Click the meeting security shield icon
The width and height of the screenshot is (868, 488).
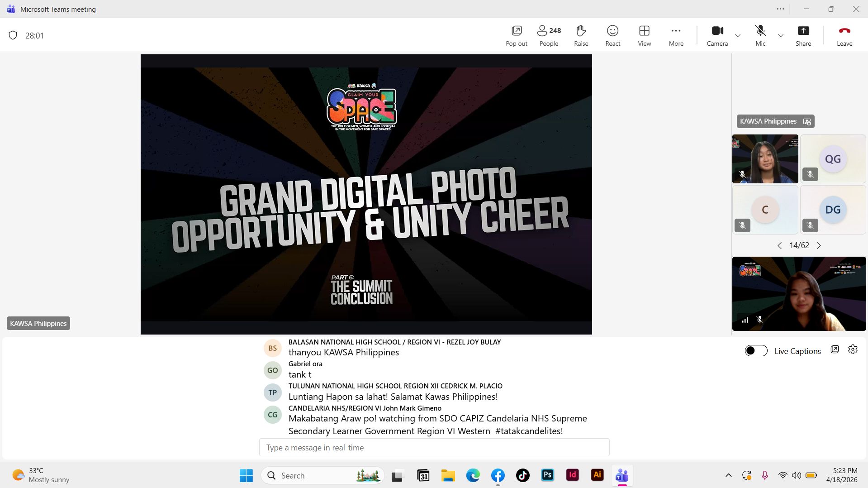tap(13, 35)
